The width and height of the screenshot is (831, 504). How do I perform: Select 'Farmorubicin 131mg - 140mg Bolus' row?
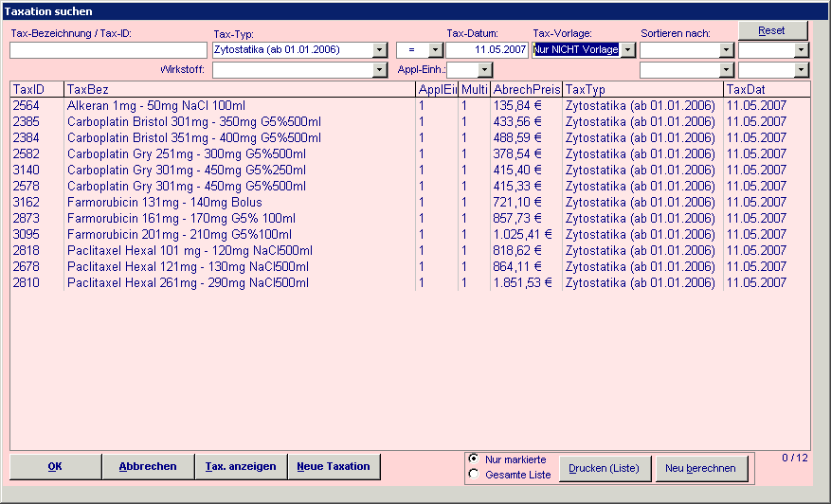point(410,202)
